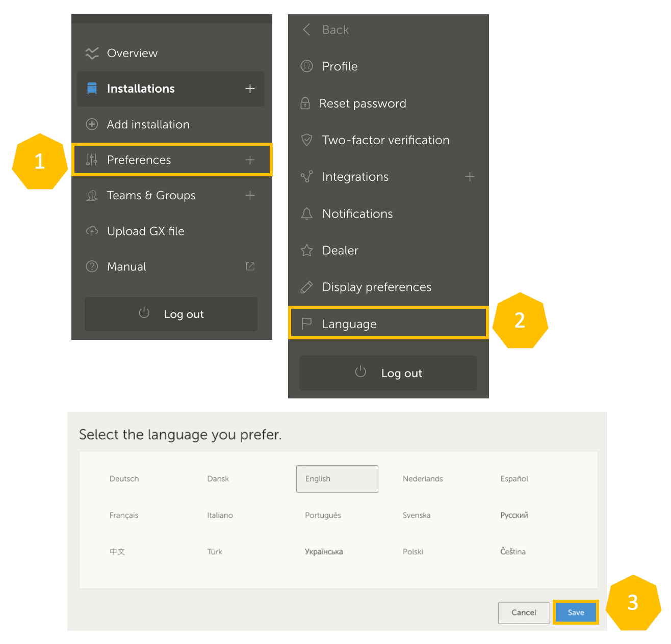This screenshot has height=644, width=671.
Task: Select the Українська language option
Action: click(x=324, y=551)
